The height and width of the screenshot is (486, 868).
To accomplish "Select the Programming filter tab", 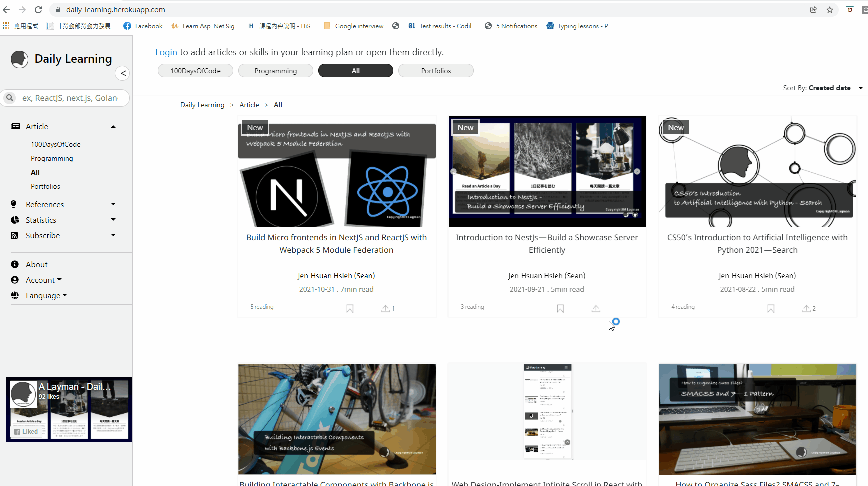I will (276, 71).
